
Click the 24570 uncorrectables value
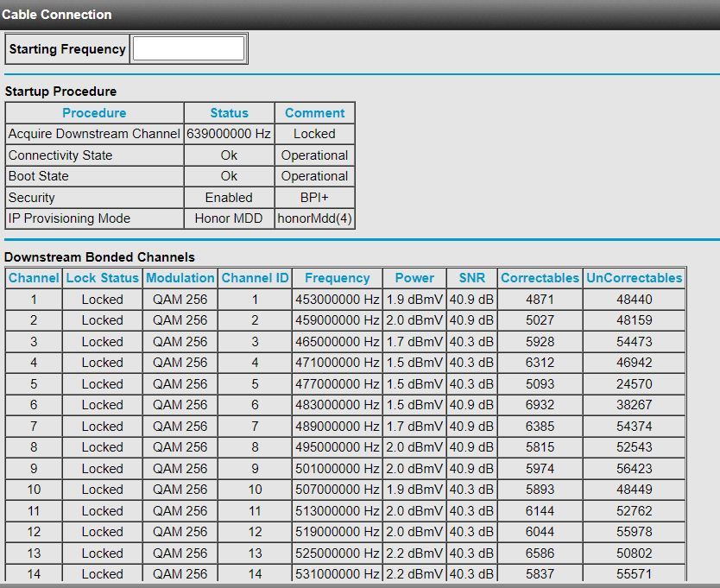[634, 384]
